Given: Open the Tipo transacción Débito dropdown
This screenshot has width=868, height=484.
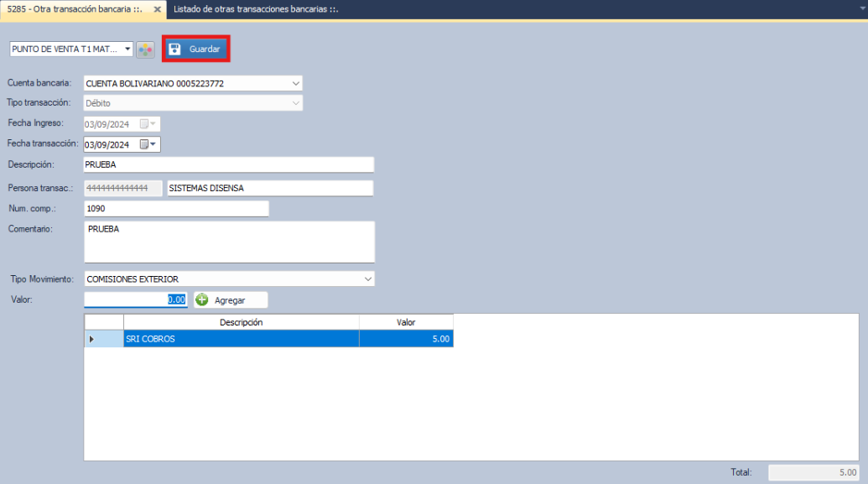Looking at the screenshot, I should click(x=295, y=104).
